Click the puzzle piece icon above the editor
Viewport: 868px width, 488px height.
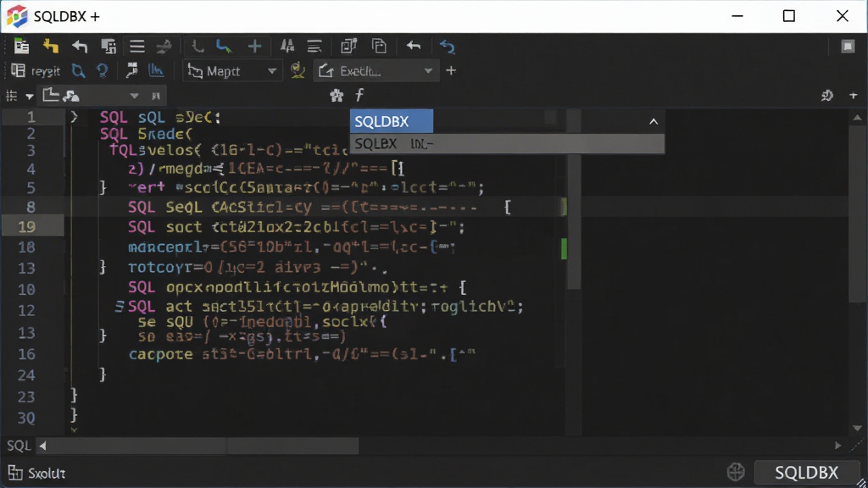click(337, 96)
